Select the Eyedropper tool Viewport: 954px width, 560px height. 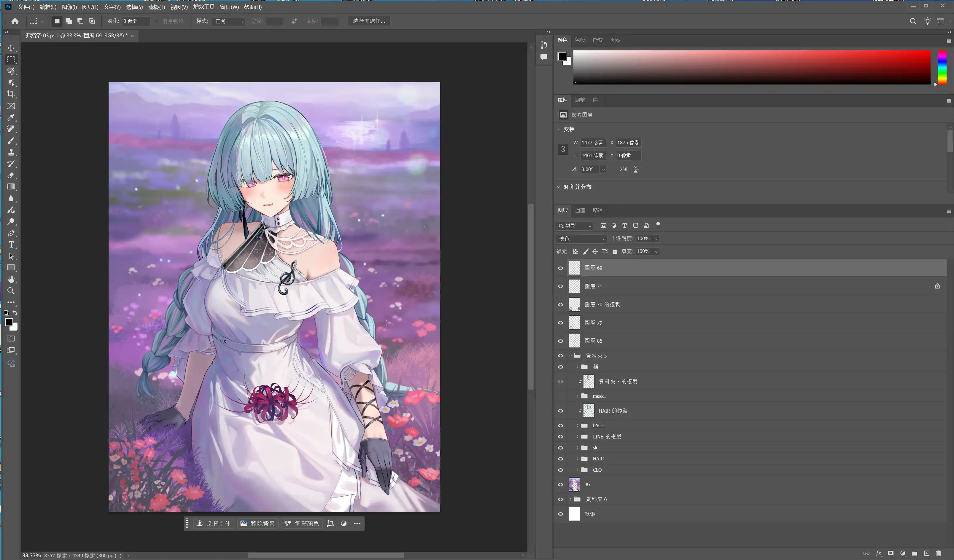[x=11, y=117]
